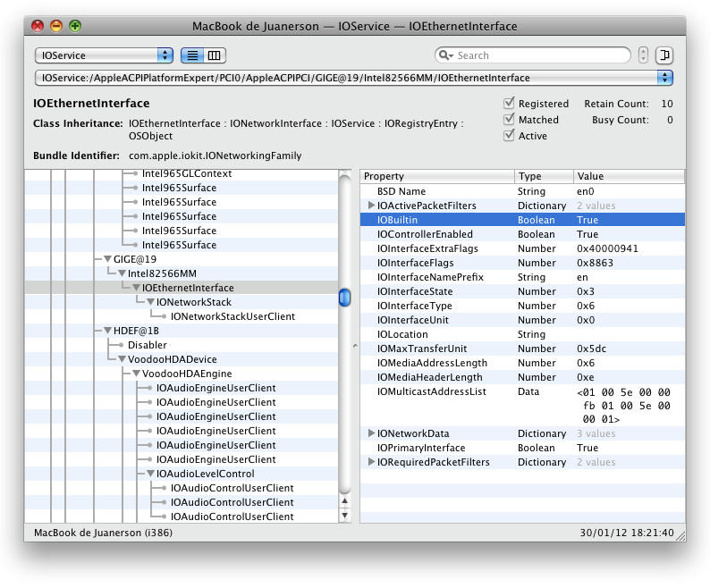Click the tree scrollbar down arrow
The width and height of the screenshot is (710, 588).
click(x=344, y=516)
